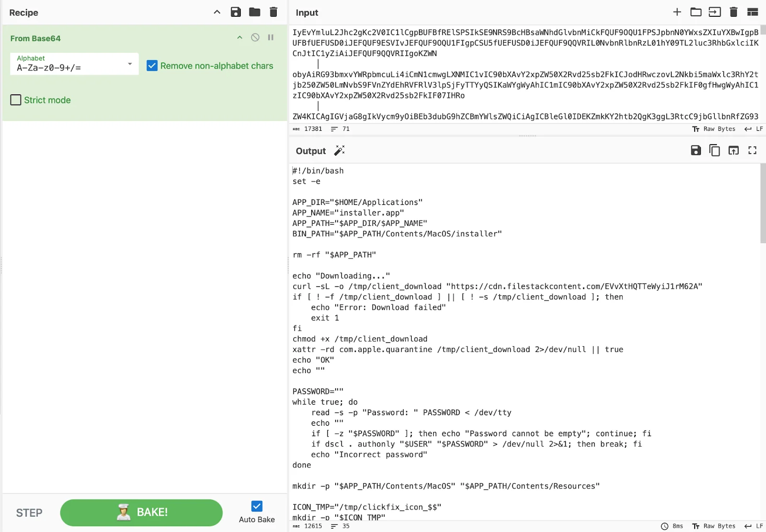Disable the From Base64 operation
Image resolution: width=766 pixels, height=532 pixels.
(255, 37)
